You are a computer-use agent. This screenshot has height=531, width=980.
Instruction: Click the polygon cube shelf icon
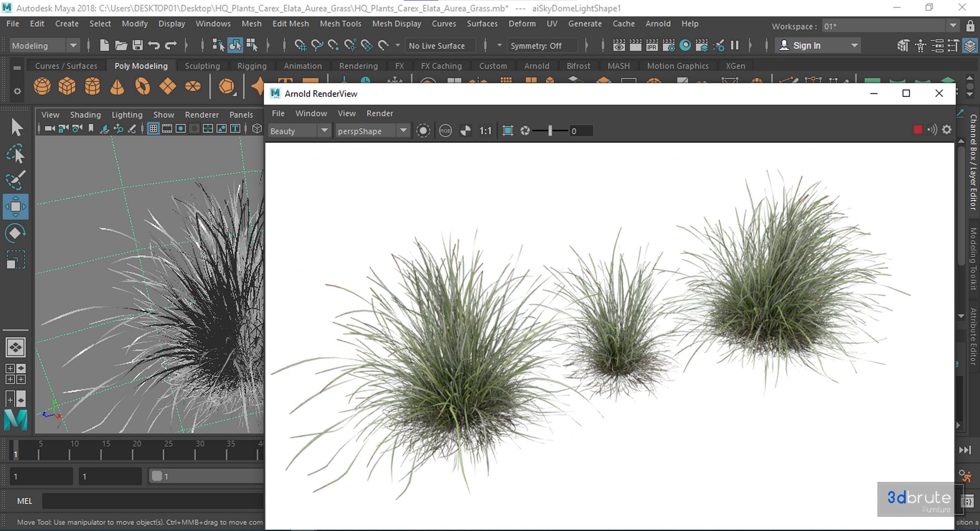67,86
